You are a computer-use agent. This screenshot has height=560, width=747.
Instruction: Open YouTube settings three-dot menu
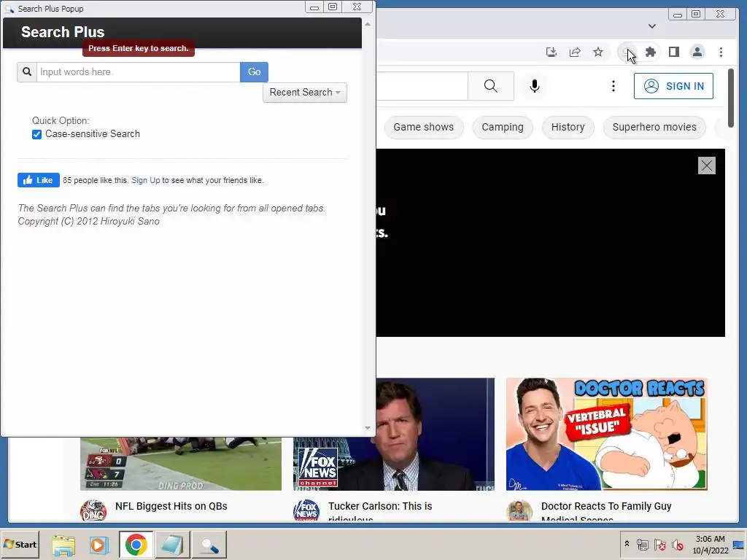613,86
